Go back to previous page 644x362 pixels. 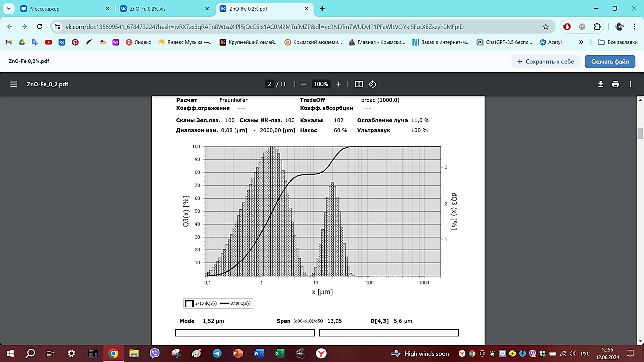tap(9, 27)
